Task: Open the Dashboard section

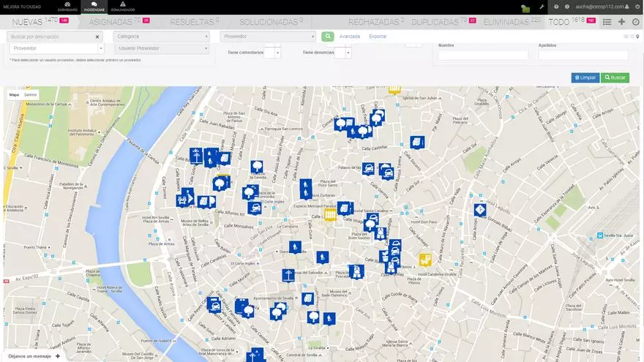Action: [x=67, y=7]
